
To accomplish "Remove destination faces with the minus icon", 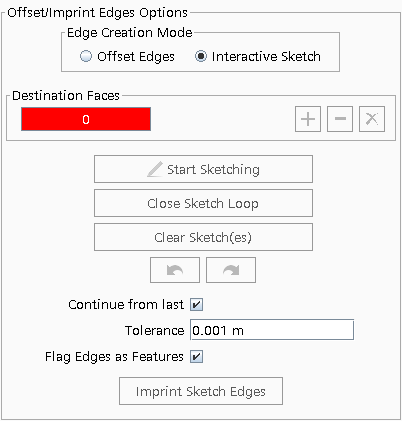I will click(340, 119).
